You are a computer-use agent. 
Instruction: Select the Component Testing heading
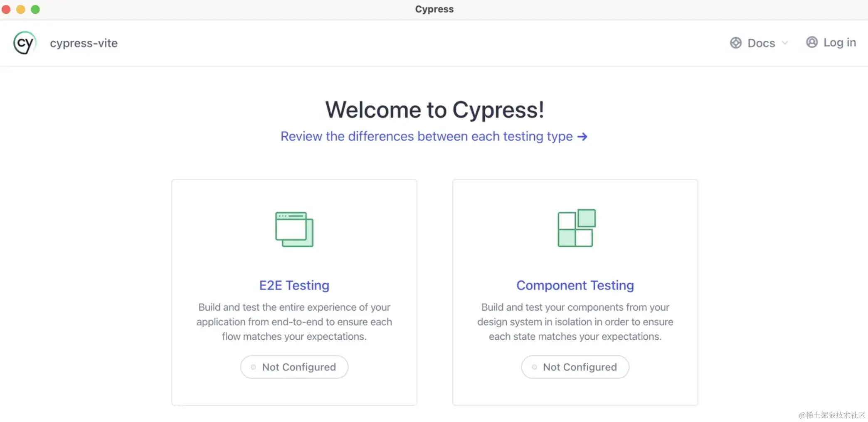(575, 285)
